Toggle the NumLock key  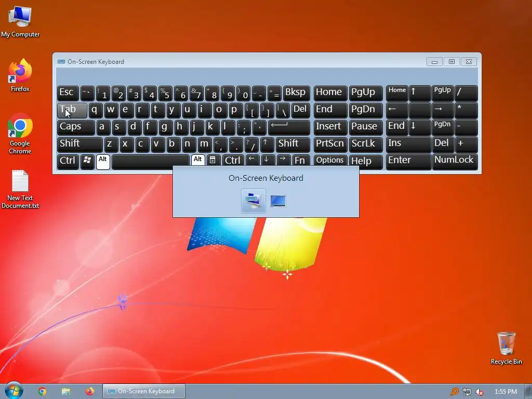[455, 162]
